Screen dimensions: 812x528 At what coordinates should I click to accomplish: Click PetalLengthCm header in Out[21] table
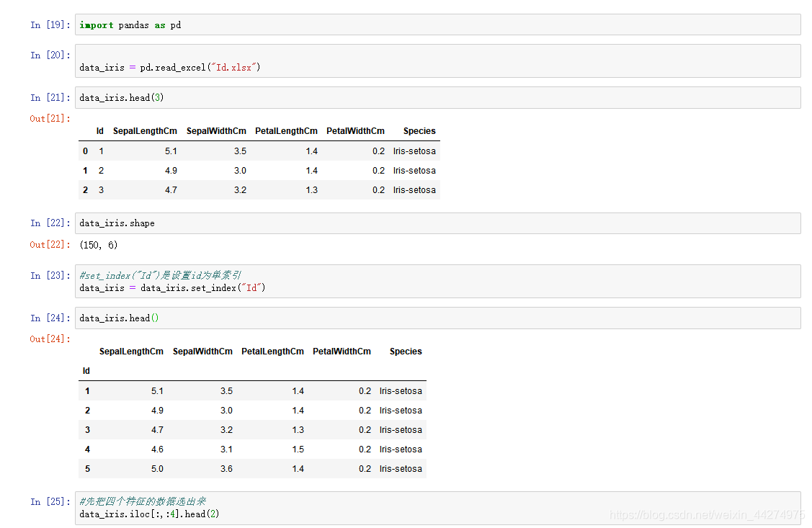(x=286, y=131)
